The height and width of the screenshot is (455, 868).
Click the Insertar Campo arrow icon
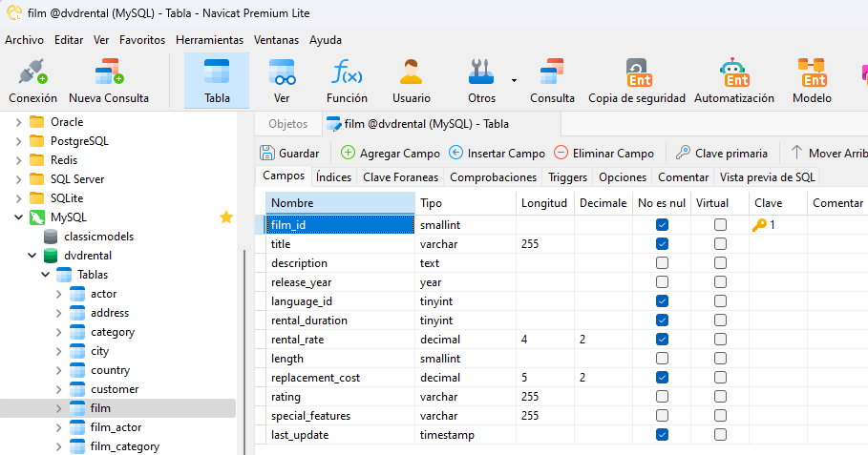[455, 153]
